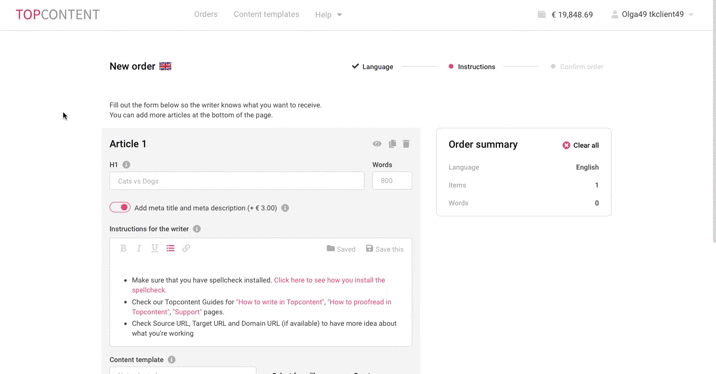The width and height of the screenshot is (716, 374).
Task: Toggle italic formatting in the editor
Action: 139,248
